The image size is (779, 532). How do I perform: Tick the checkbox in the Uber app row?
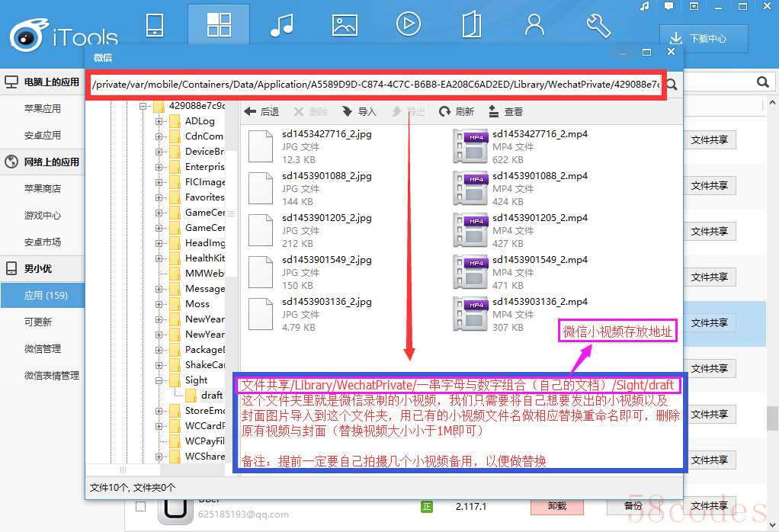coord(140,506)
